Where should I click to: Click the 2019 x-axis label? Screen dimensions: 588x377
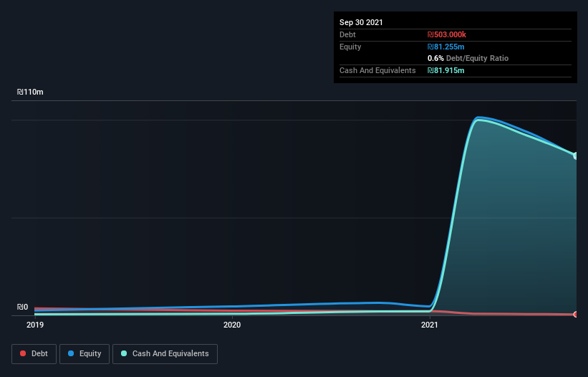click(35, 325)
